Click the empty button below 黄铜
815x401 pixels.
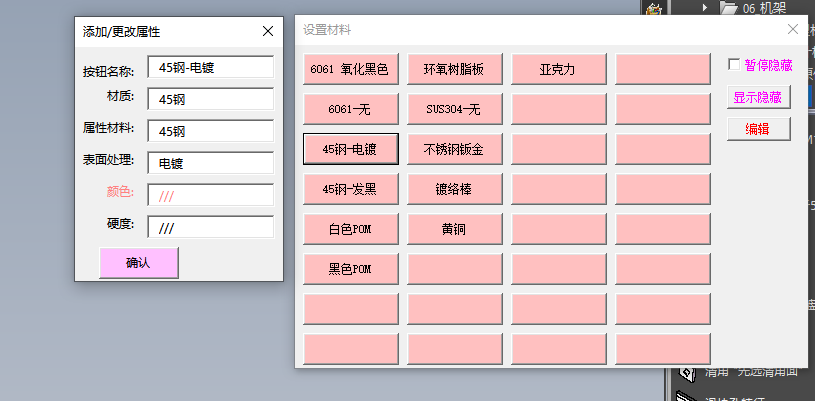(x=455, y=269)
